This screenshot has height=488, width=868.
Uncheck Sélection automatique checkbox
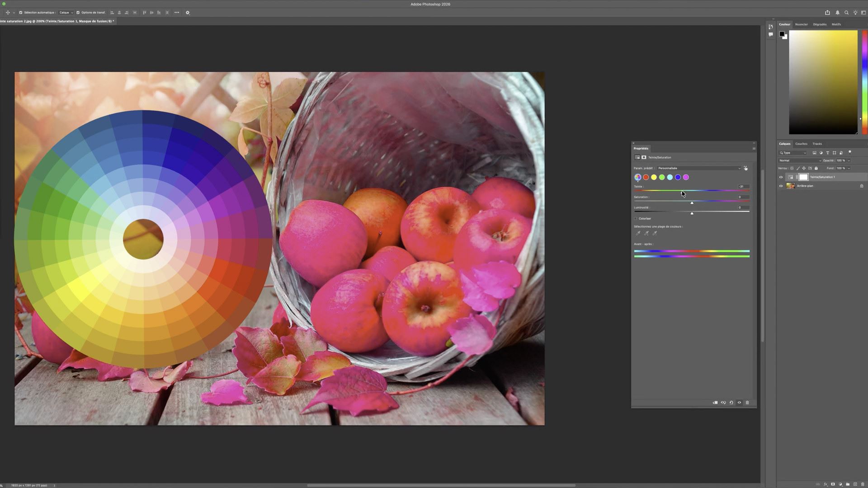pos(20,13)
